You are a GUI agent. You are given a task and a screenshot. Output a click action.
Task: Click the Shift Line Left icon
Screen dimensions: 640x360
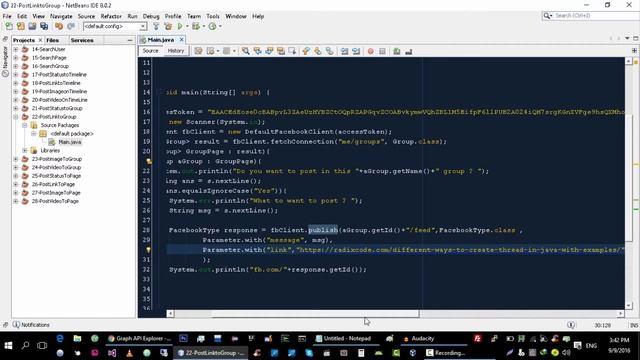(344, 51)
